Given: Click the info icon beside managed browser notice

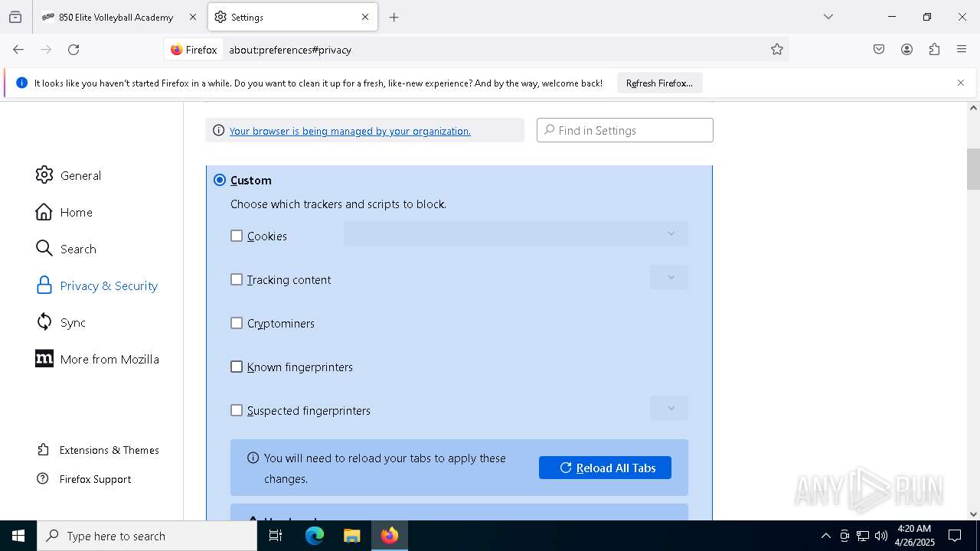Looking at the screenshot, I should point(218,131).
